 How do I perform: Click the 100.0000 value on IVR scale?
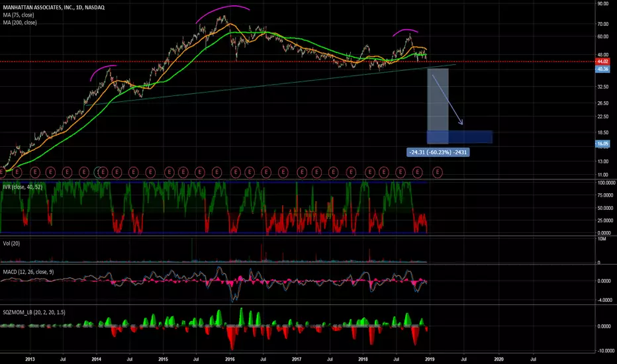point(606,183)
